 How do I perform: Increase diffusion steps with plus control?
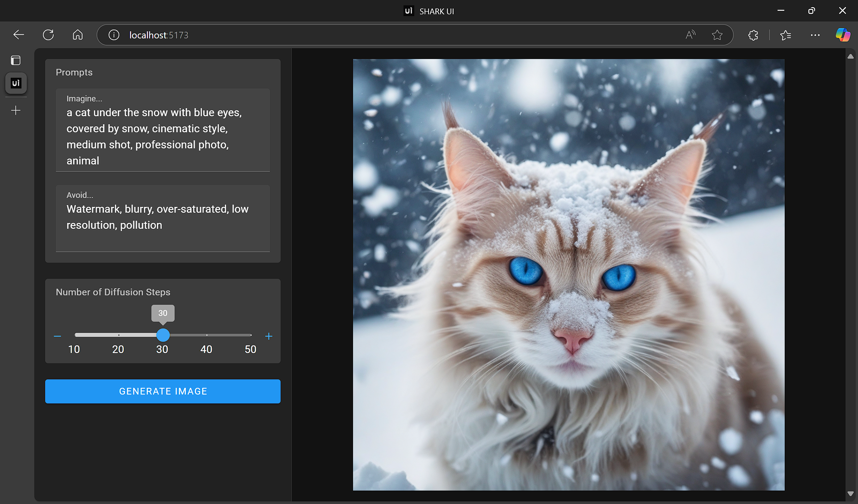click(x=269, y=336)
